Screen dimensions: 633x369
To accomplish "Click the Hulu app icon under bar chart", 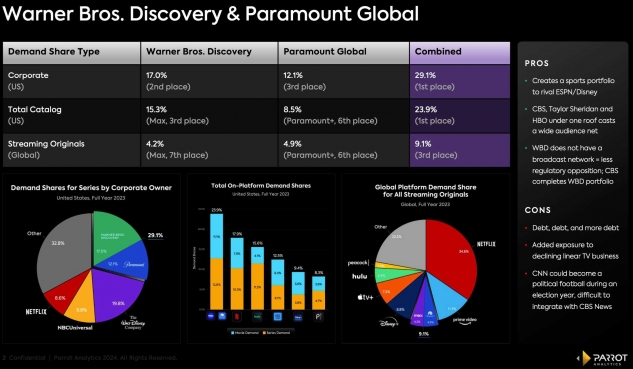I will [x=257, y=317].
